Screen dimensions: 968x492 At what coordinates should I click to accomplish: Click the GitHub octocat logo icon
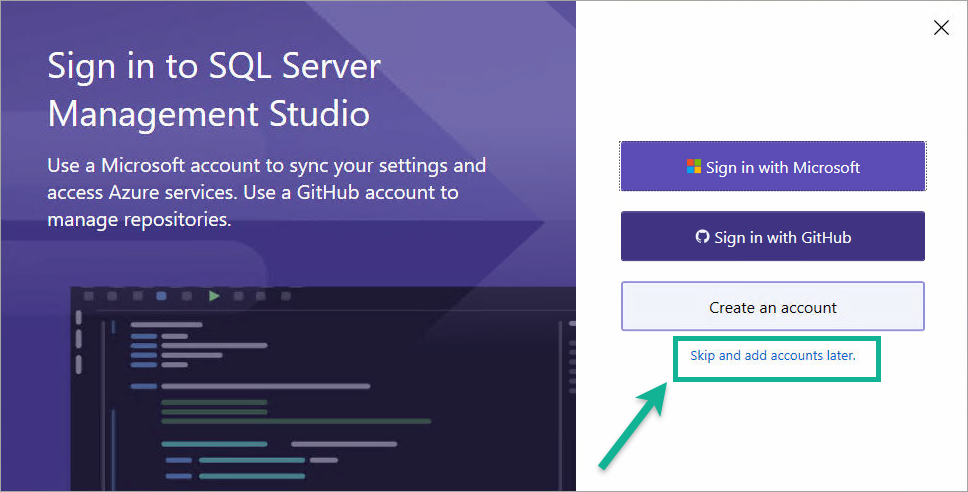[x=703, y=236]
